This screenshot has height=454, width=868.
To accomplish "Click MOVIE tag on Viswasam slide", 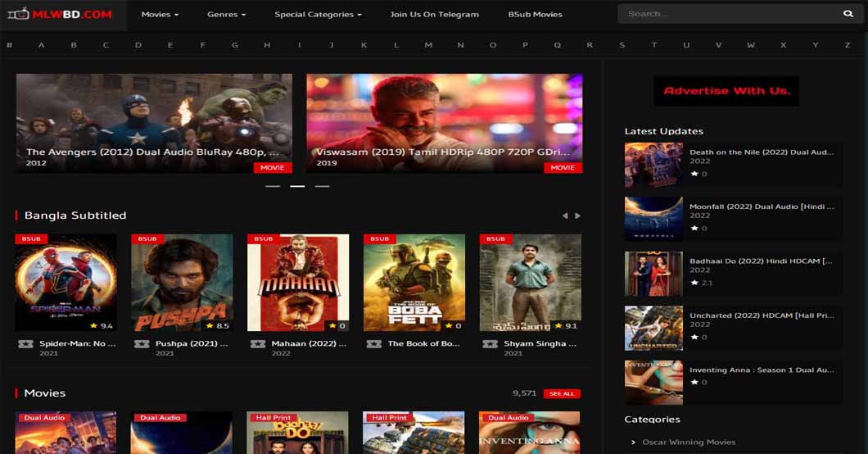I will 563,167.
